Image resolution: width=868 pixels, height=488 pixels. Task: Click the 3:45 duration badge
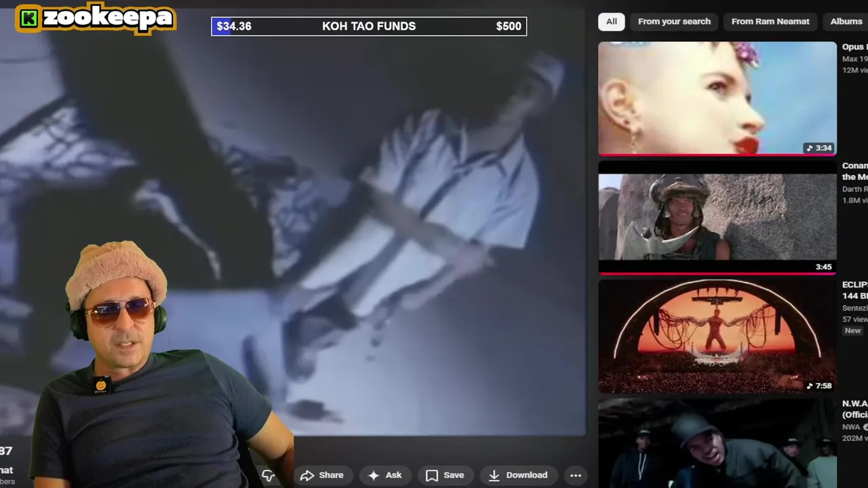(x=823, y=267)
